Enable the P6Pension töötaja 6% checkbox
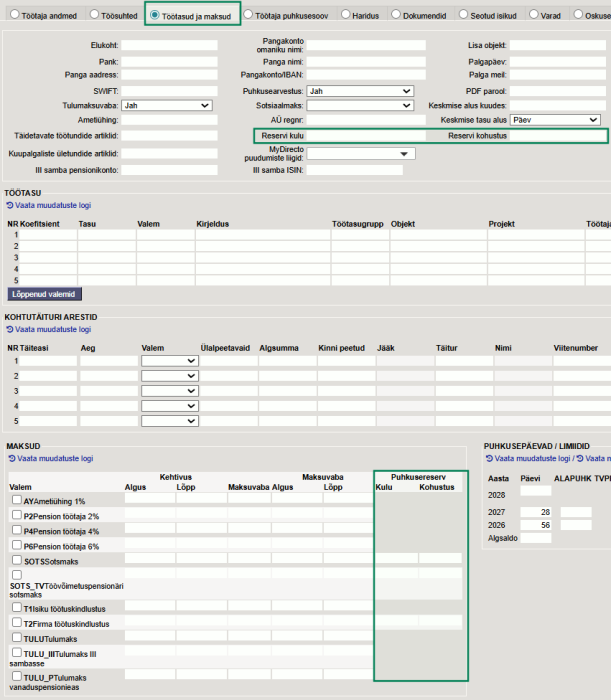The image size is (611, 700). pyautogui.click(x=17, y=545)
